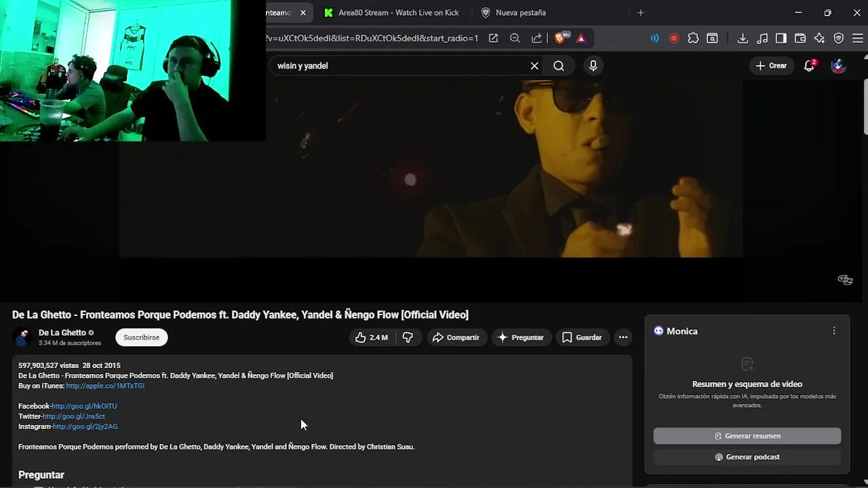Click the page vertical scrollbar thumb
868x488 pixels.
click(865, 108)
